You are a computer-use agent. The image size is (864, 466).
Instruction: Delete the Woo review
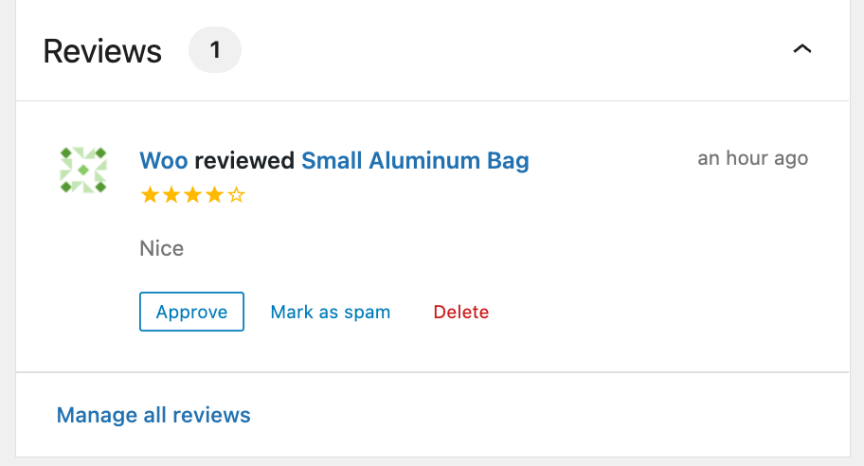(461, 312)
